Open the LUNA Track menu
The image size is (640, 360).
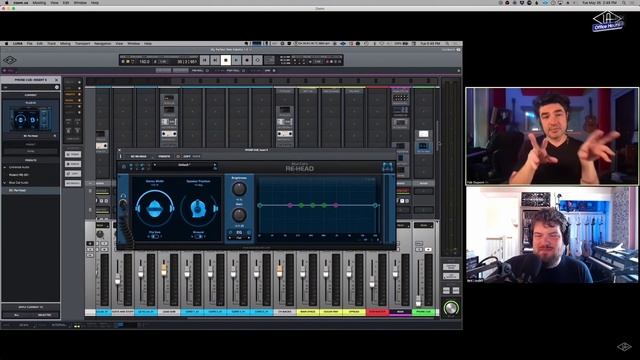[51, 43]
